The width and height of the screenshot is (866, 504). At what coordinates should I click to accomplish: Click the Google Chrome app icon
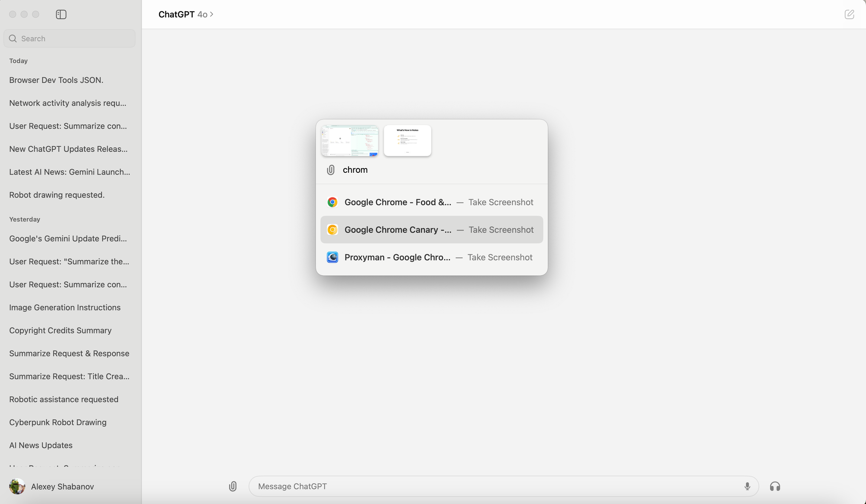pos(332,202)
